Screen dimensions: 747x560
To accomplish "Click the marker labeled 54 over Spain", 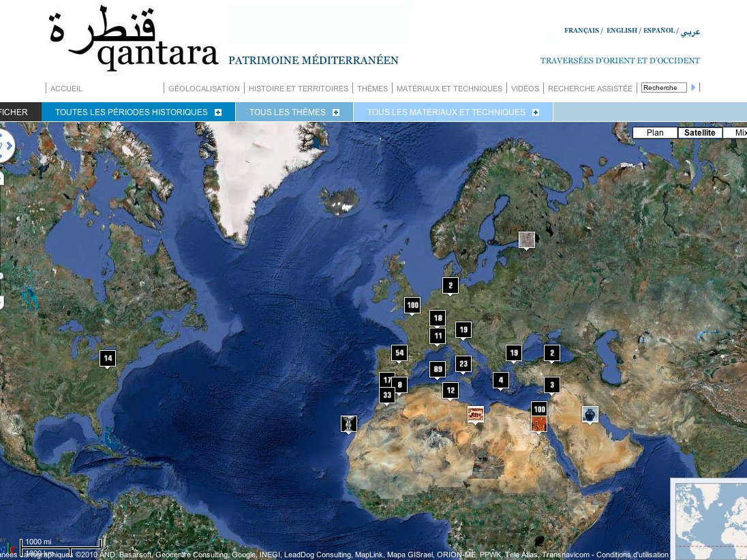I will pos(399,353).
